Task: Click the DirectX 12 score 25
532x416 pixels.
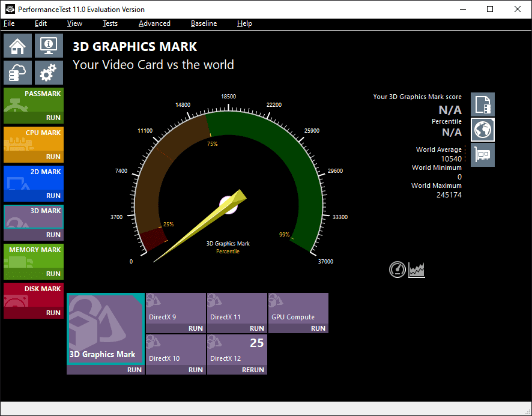Action: tap(256, 343)
